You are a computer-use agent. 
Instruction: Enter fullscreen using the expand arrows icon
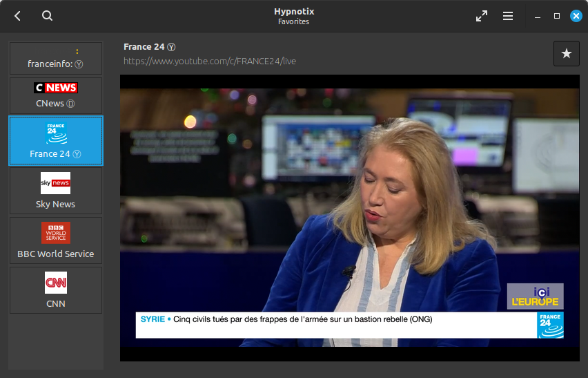coord(482,16)
